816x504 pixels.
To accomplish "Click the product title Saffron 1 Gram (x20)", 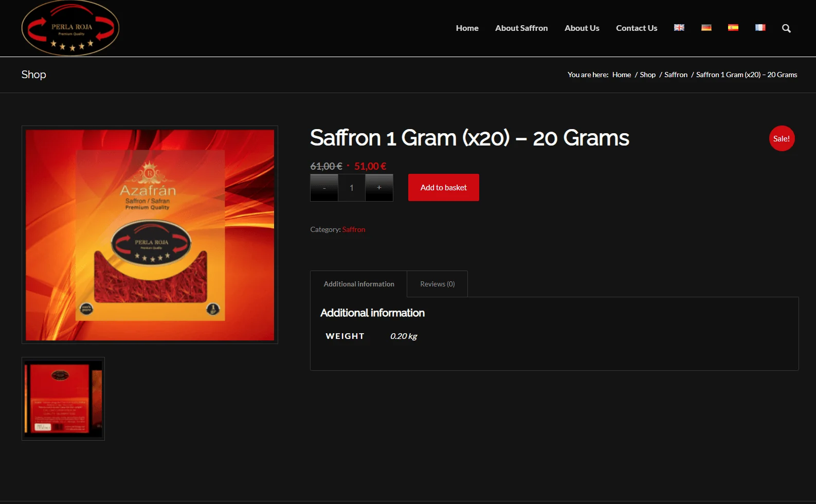I will point(469,138).
